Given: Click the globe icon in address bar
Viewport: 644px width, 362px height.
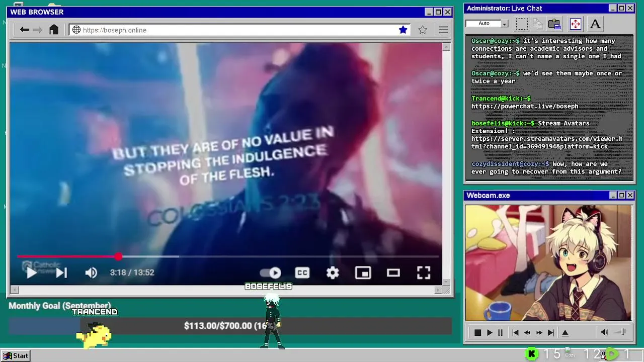Looking at the screenshot, I should [x=76, y=30].
